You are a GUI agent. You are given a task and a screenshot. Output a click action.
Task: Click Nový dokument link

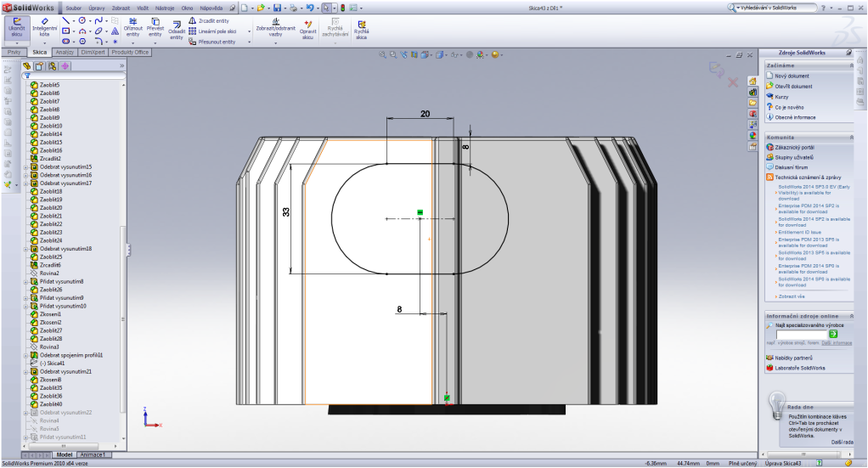point(792,76)
